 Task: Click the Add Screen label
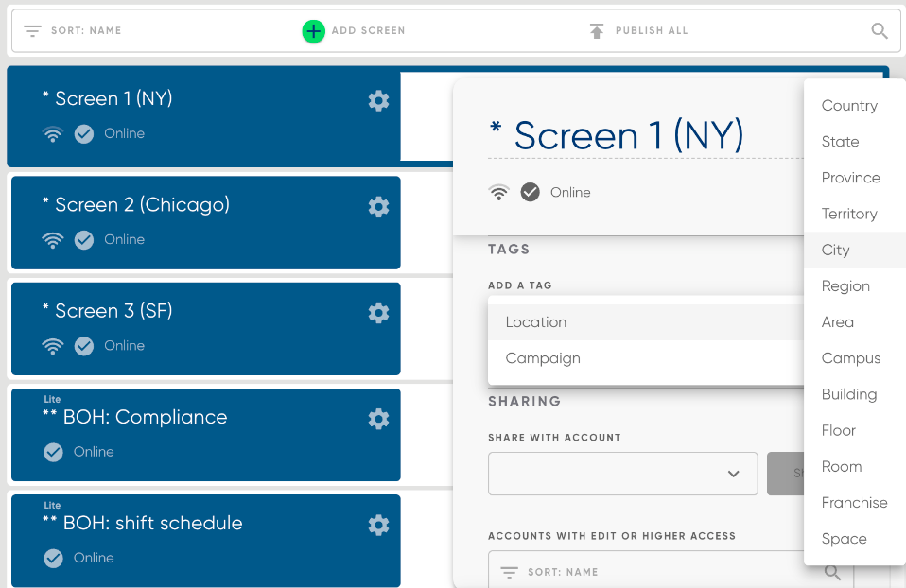click(x=368, y=30)
